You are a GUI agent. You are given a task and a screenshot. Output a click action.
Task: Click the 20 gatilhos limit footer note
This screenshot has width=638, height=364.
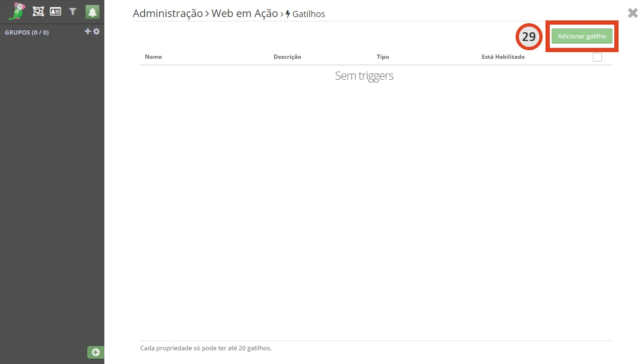[x=206, y=348]
